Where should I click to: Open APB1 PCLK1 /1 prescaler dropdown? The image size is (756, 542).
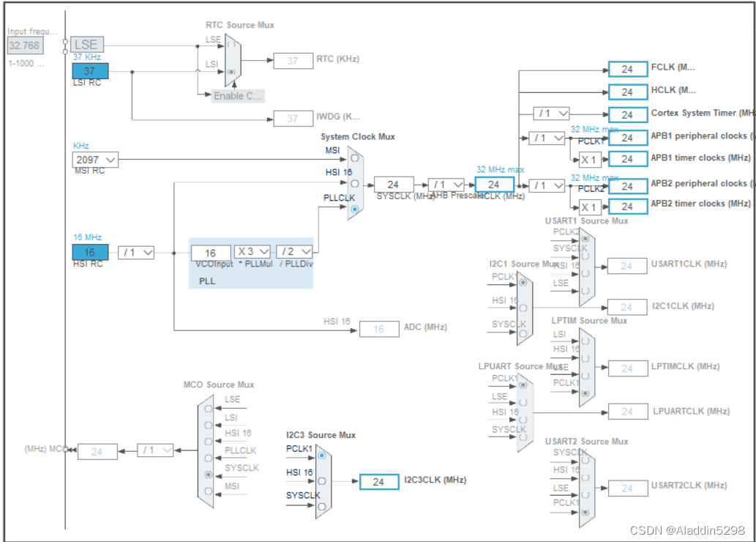tap(547, 138)
